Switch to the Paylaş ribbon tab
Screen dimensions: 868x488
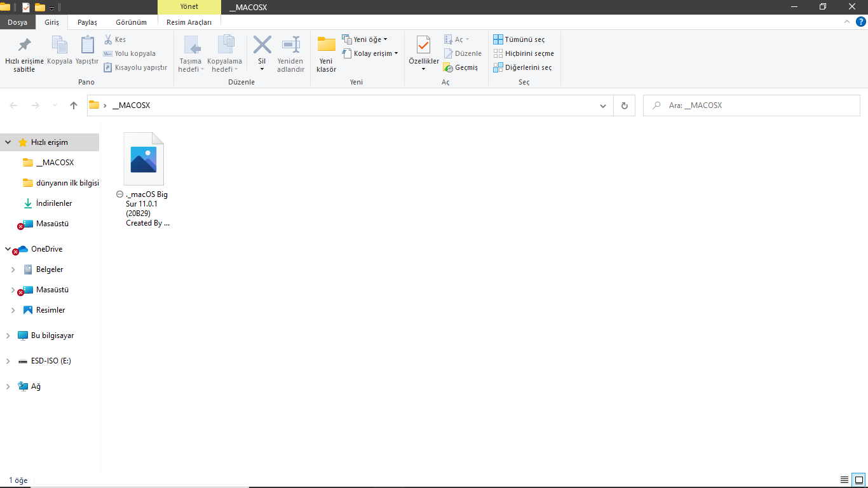pyautogui.click(x=87, y=22)
